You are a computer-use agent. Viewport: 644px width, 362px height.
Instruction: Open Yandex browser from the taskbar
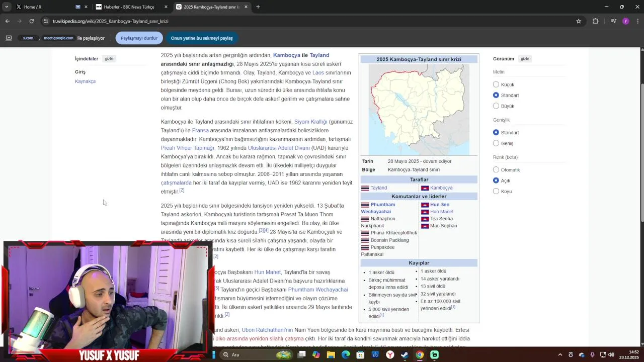390,355
